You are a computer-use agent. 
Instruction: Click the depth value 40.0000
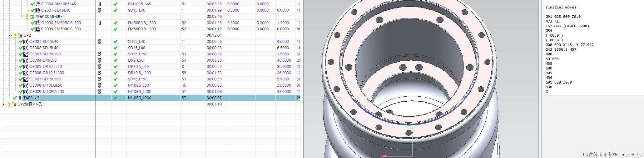pos(284,60)
